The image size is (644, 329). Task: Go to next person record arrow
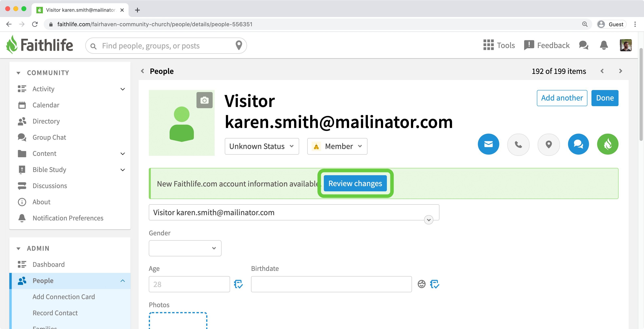coord(621,71)
